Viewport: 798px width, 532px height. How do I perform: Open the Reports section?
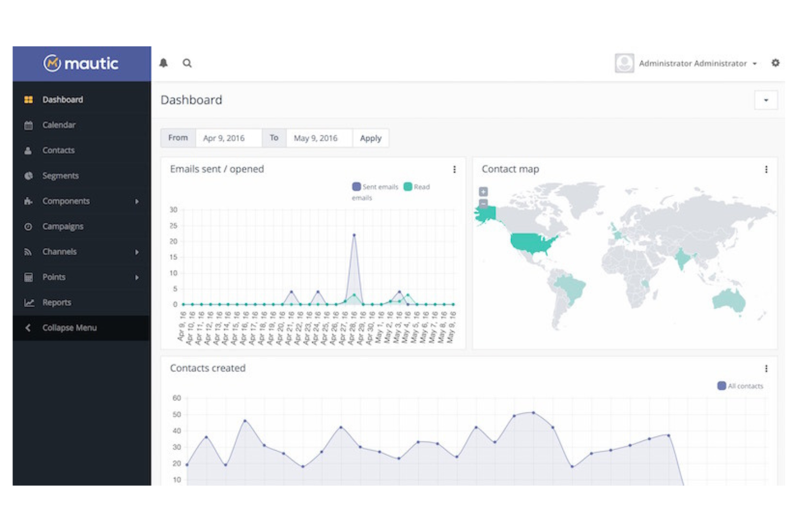pos(57,302)
